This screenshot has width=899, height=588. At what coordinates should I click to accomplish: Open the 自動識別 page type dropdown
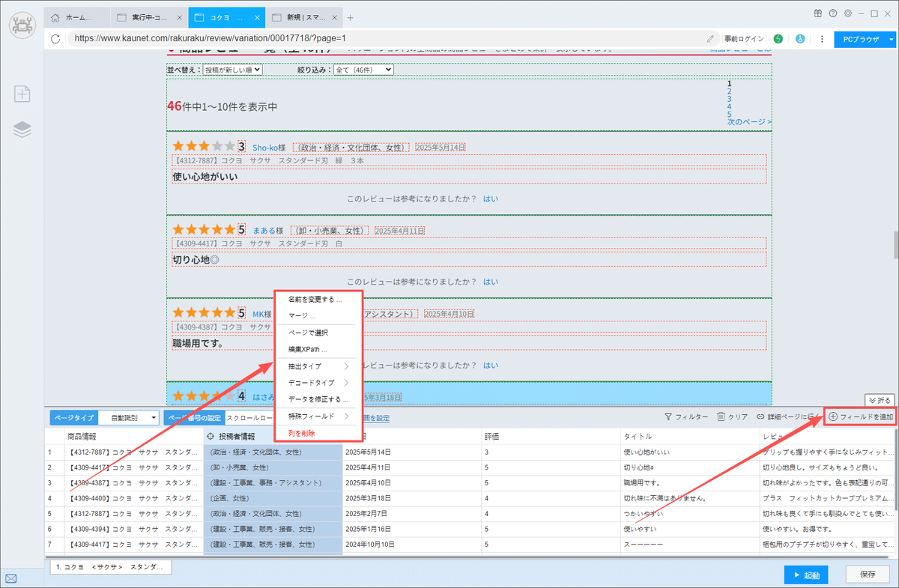pos(129,417)
